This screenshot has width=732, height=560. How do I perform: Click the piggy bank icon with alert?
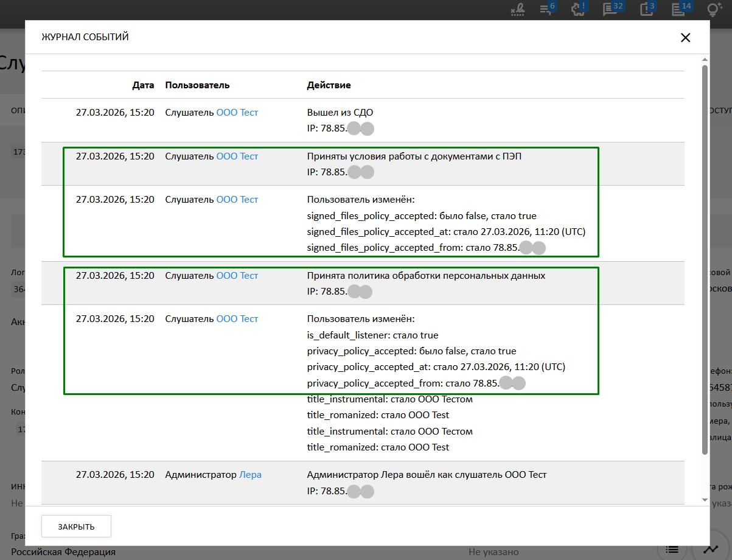tap(577, 9)
